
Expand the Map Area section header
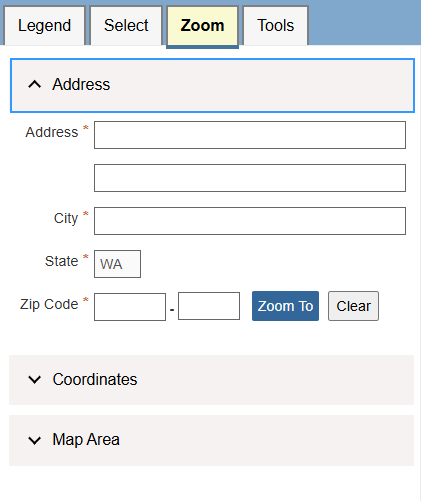(x=211, y=440)
